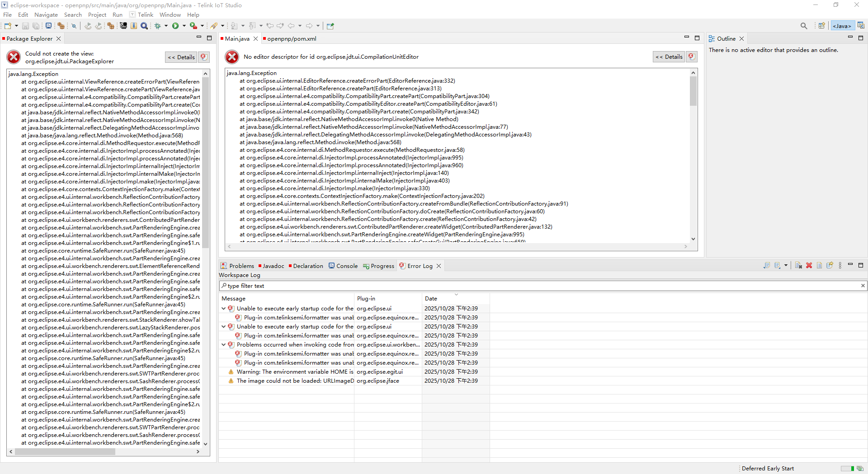Click the Debug bug icon
868x474 pixels.
coord(158,26)
